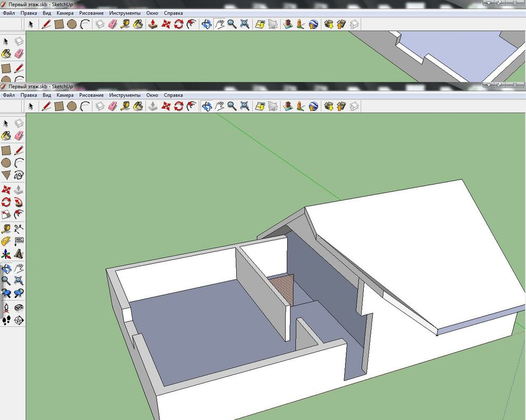This screenshot has height=420, width=526.
Task: Select the Text label tool (ABC icon)
Action: pos(19,241)
